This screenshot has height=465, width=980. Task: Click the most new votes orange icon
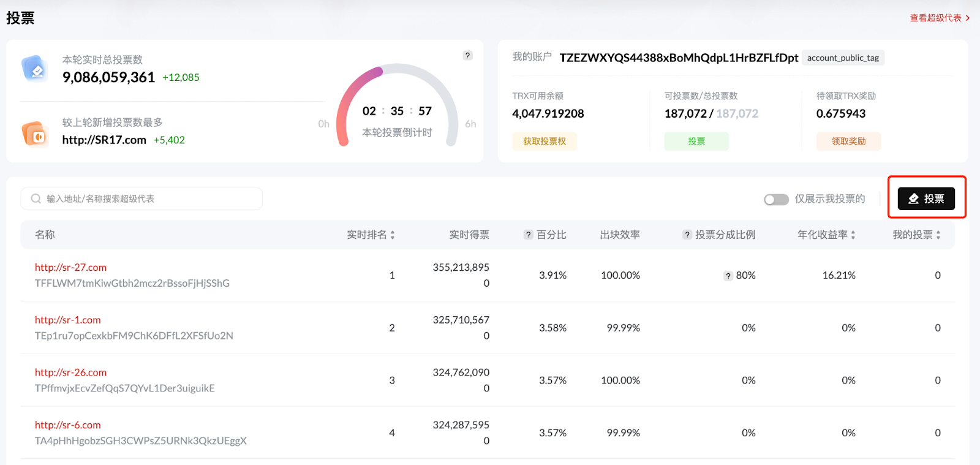(x=34, y=134)
